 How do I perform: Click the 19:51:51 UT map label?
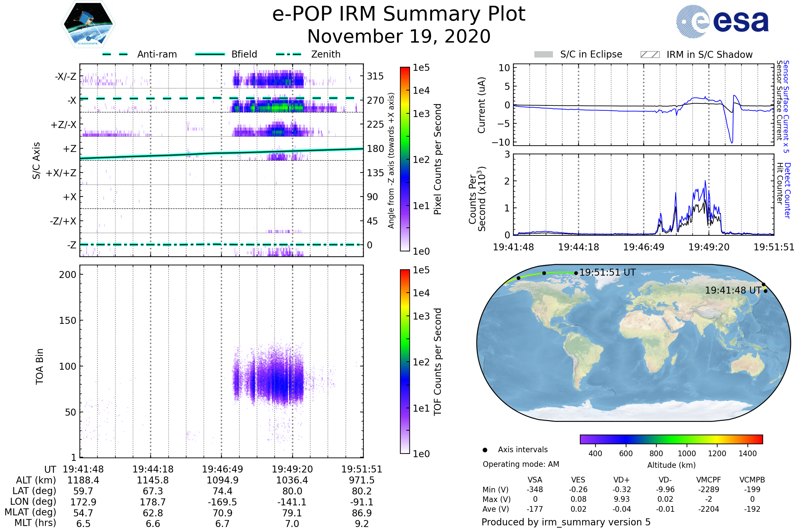click(607, 272)
